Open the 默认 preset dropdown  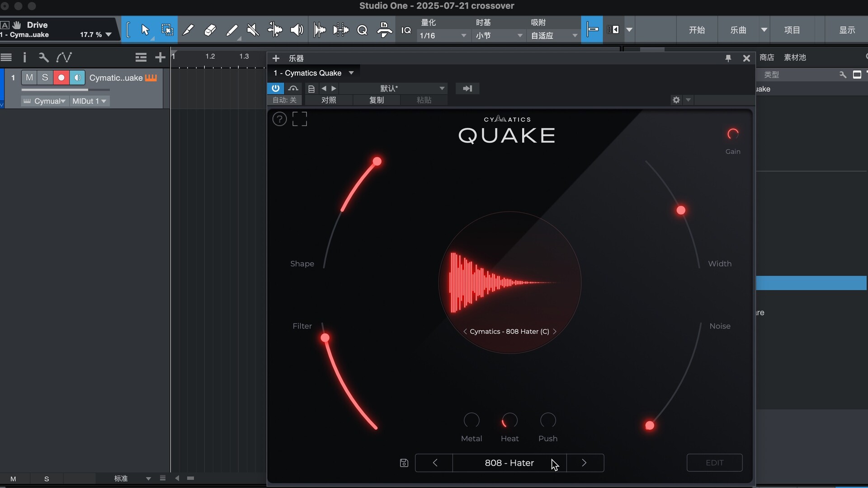point(393,88)
